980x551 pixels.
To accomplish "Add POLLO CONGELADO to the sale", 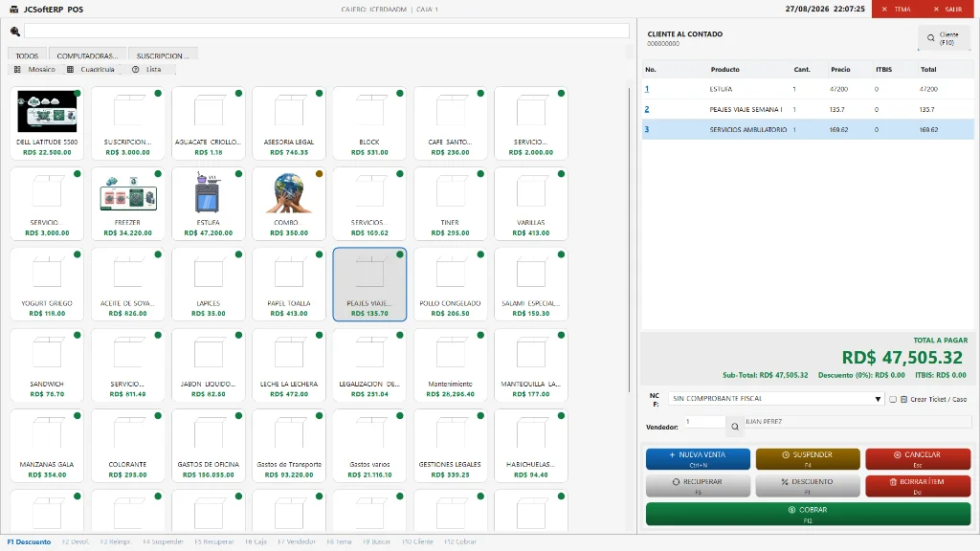I will click(450, 284).
